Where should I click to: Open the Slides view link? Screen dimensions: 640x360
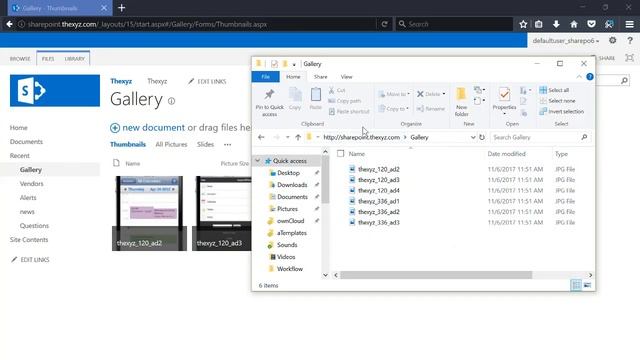tap(205, 144)
